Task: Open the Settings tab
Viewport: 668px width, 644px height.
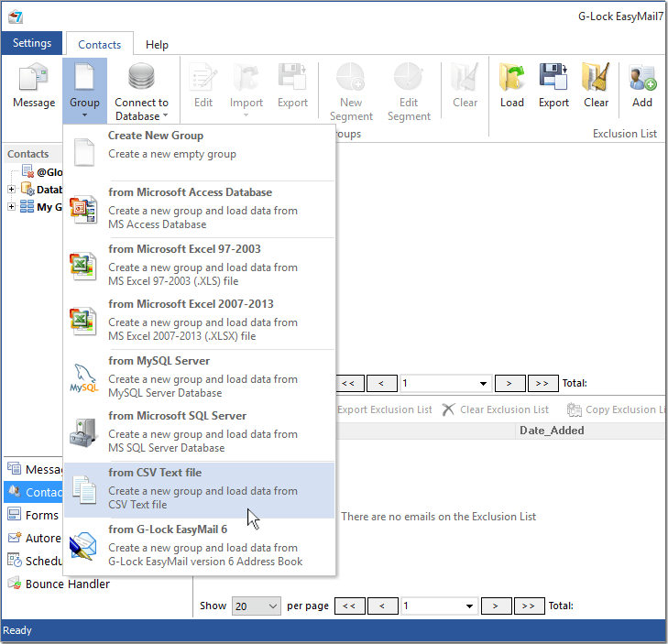Action: (32, 43)
